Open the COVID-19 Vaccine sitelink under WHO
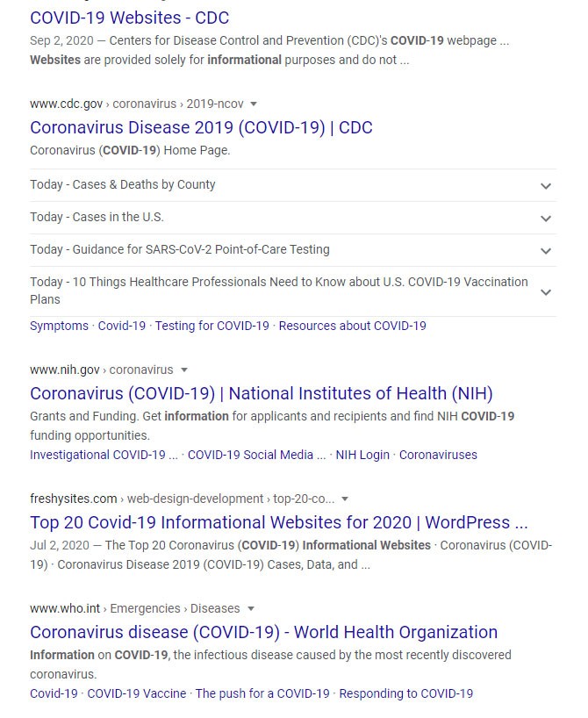Screen dimensions: 588x718 pos(136,693)
